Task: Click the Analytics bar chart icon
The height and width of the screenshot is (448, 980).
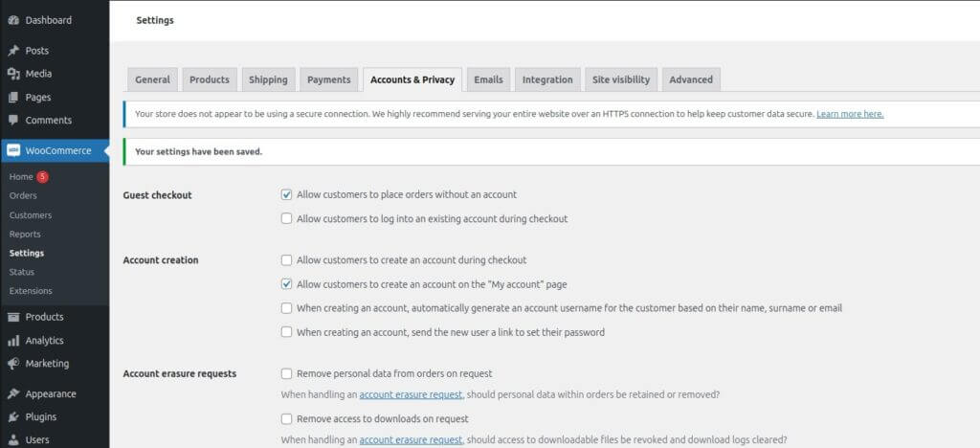Action: pos(13,341)
